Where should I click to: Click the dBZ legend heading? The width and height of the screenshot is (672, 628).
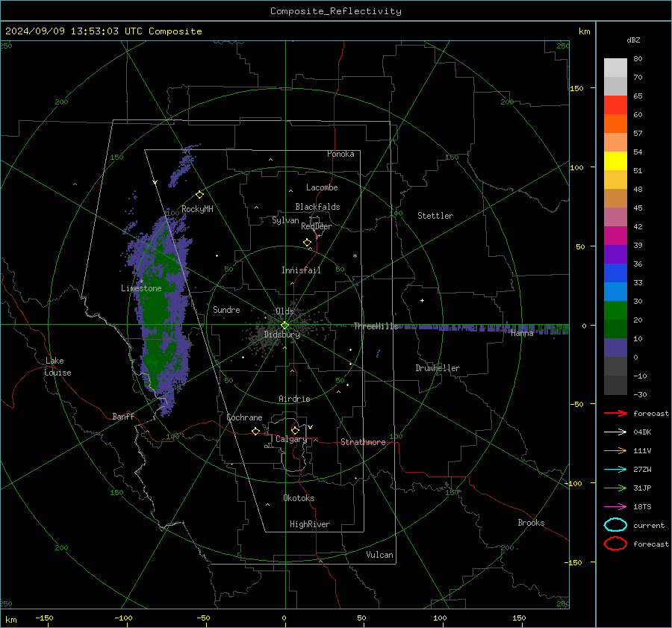(633, 40)
